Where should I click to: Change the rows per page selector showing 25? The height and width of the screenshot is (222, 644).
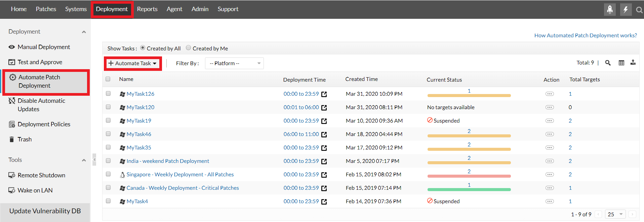click(x=615, y=214)
